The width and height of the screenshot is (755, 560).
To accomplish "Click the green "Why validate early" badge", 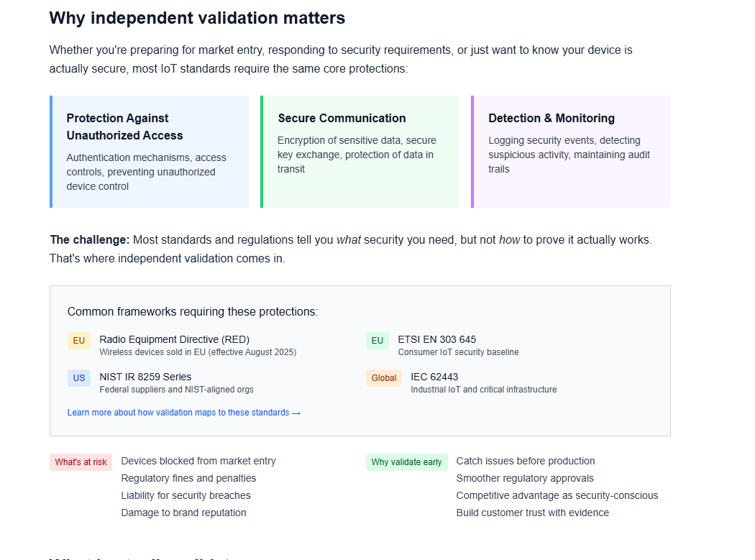I will [x=406, y=462].
